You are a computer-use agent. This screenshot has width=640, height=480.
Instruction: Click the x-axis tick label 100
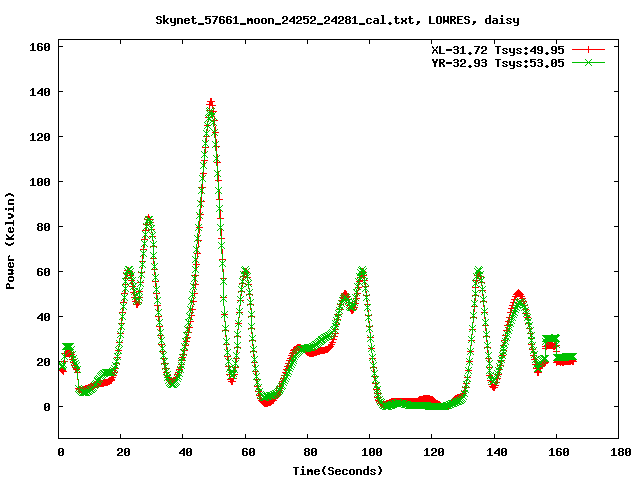pyautogui.click(x=372, y=452)
